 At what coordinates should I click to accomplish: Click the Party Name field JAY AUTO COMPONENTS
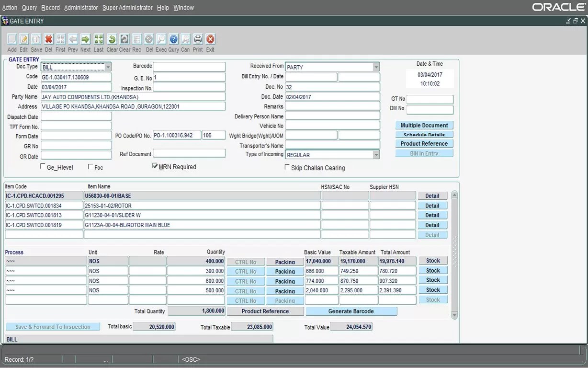tap(133, 97)
